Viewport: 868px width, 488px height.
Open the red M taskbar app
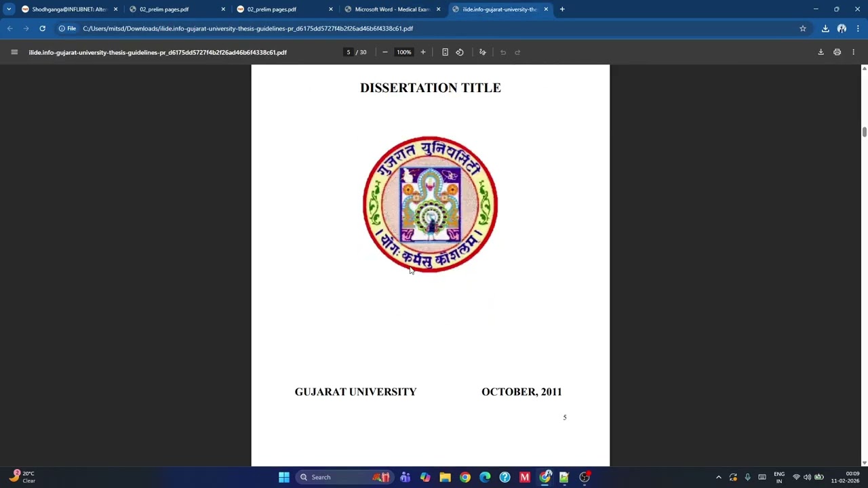(525, 477)
